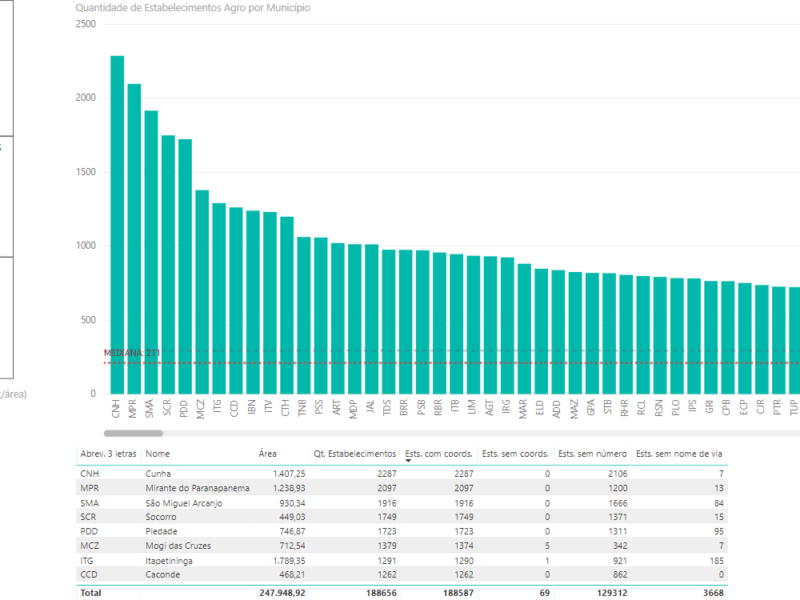This screenshot has height=600, width=800.
Task: Sort table by 'Abrev. 3 letras' column
Action: 108,454
